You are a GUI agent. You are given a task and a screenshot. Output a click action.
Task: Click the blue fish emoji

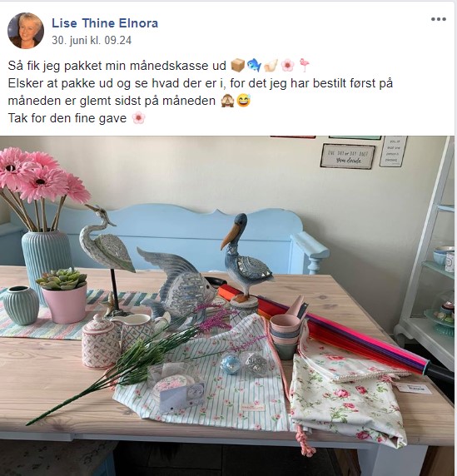point(254,65)
